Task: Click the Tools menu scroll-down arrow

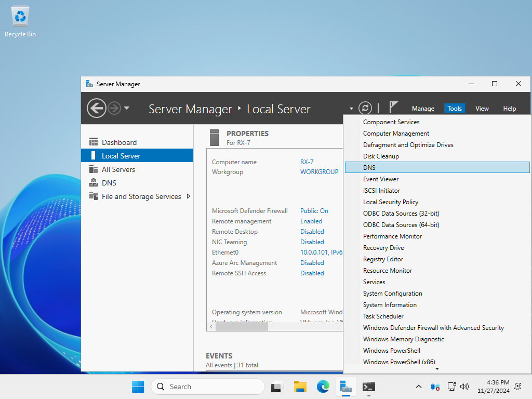Action: (x=437, y=369)
